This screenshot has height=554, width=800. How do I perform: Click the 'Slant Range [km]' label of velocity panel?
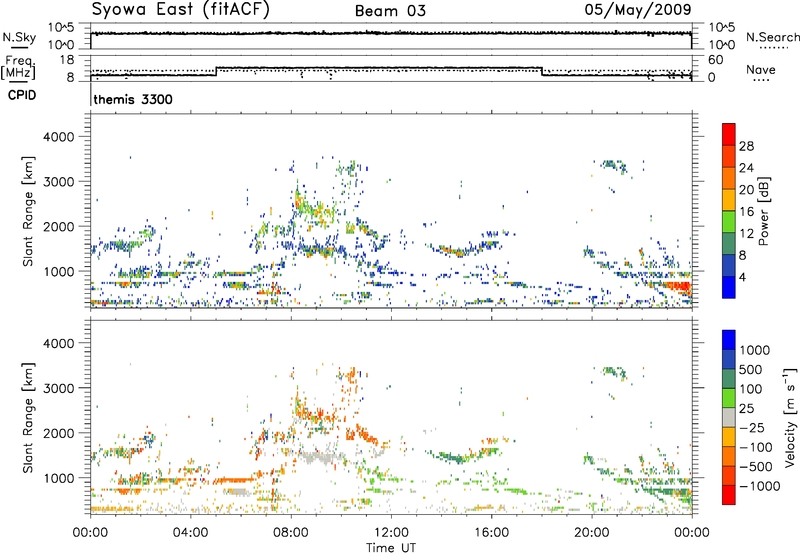tap(28, 417)
